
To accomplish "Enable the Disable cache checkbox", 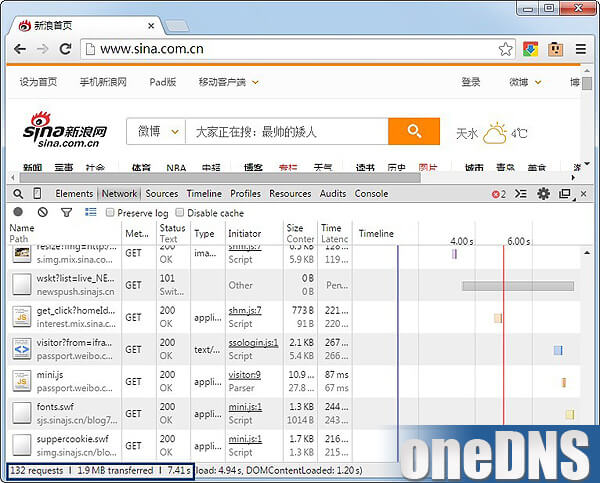I will tap(179, 212).
